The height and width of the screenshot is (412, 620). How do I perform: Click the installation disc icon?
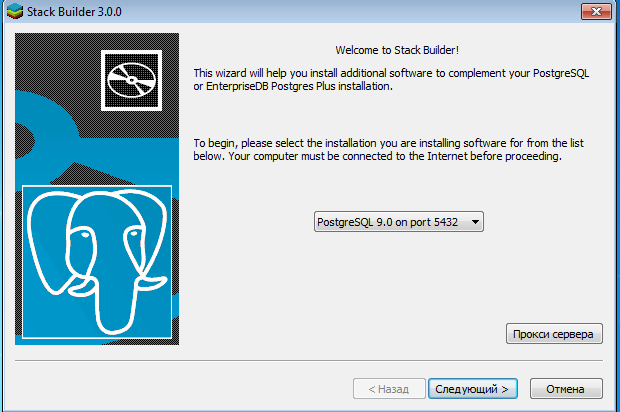coord(131,81)
